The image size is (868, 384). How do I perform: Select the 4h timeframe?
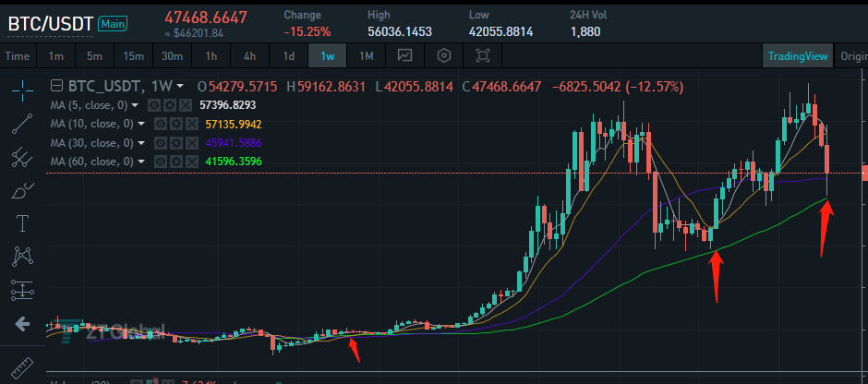[x=249, y=56]
